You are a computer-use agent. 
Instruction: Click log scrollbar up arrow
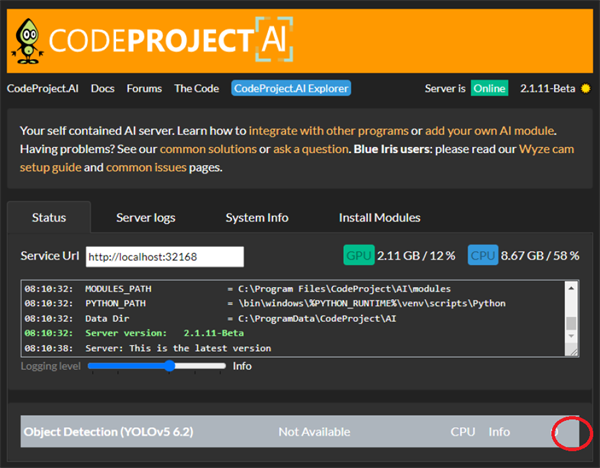[571, 288]
